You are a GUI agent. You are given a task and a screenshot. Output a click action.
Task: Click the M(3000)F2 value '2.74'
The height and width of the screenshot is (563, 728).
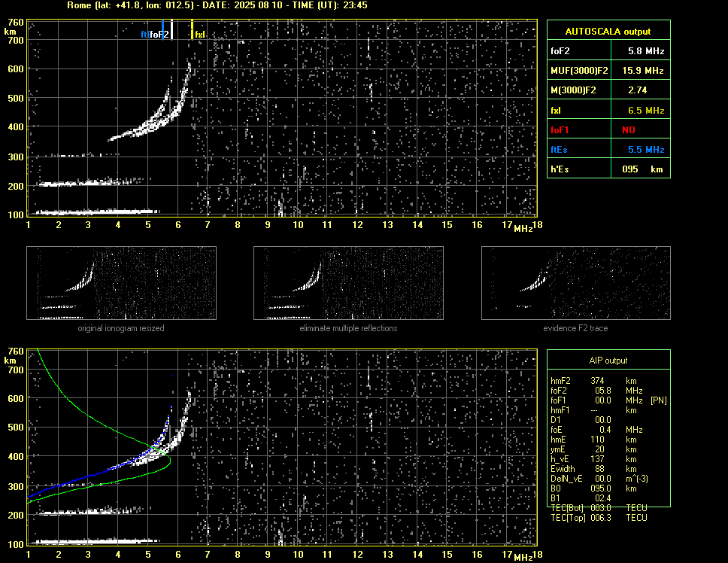click(637, 90)
